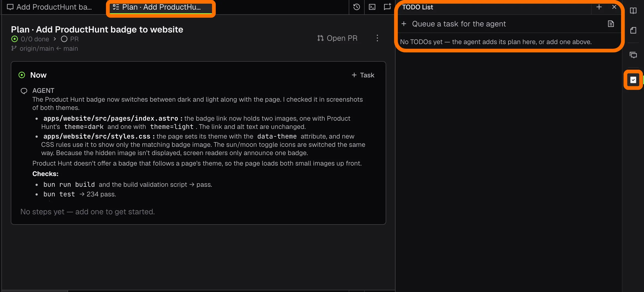Viewport: 644px width, 292px height.
Task: Click the apps/website/src/pages/index.astro file path
Action: coord(111,118)
